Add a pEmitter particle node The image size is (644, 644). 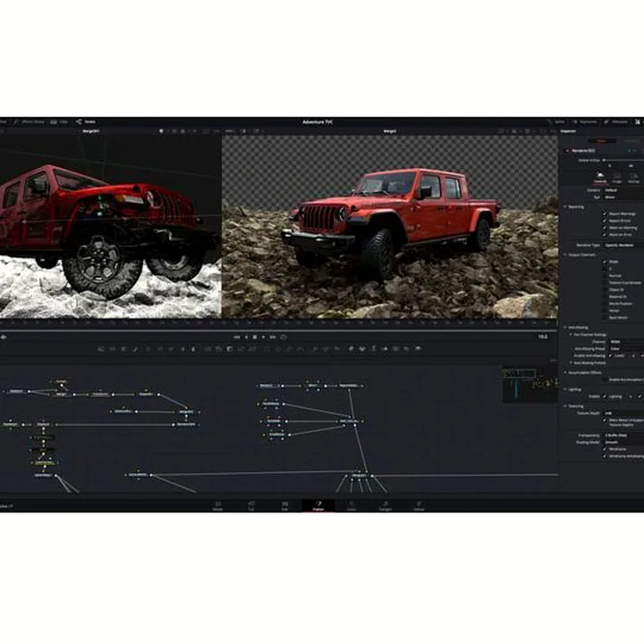click(315, 349)
